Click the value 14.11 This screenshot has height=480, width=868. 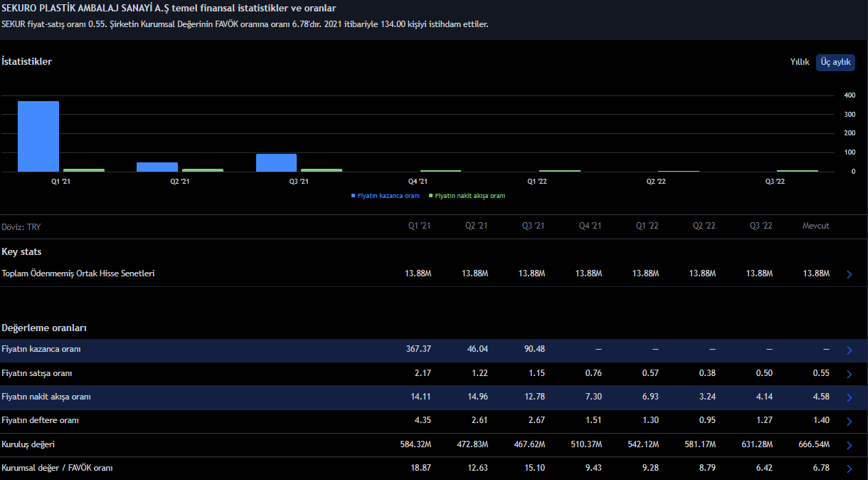pyautogui.click(x=420, y=397)
